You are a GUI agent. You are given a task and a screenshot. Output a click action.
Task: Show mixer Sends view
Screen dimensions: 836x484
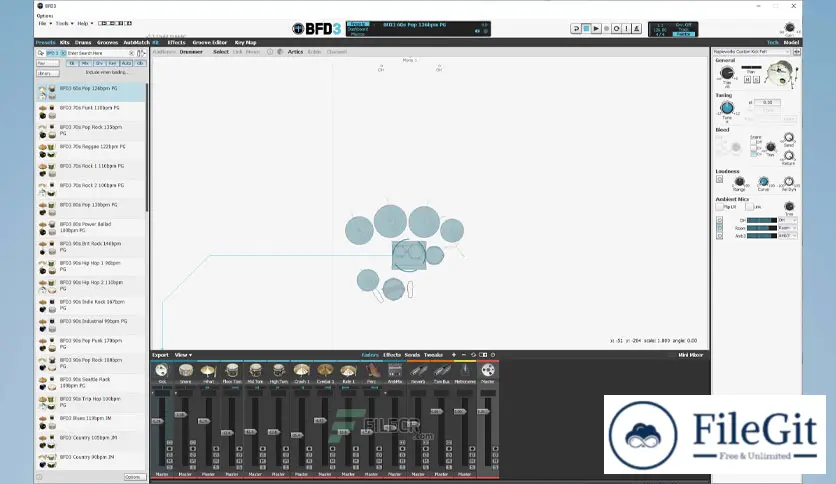click(412, 355)
